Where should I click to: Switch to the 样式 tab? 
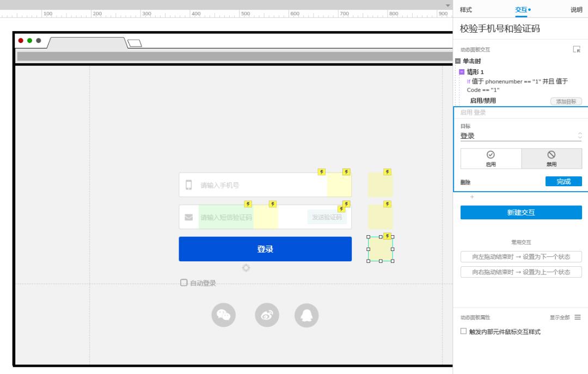(465, 10)
